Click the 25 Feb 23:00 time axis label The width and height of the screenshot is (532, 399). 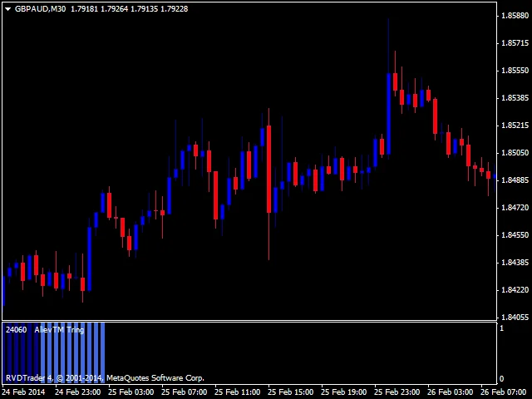tap(397, 392)
